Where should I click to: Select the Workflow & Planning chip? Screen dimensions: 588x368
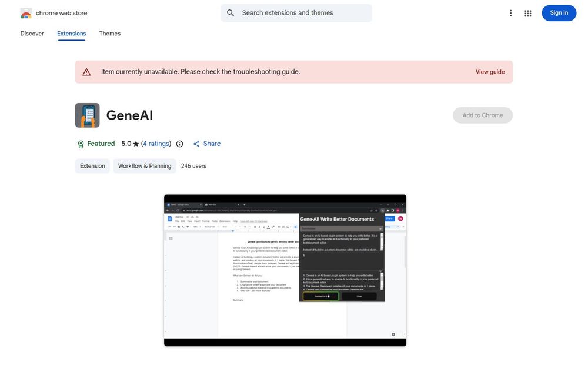tap(145, 166)
